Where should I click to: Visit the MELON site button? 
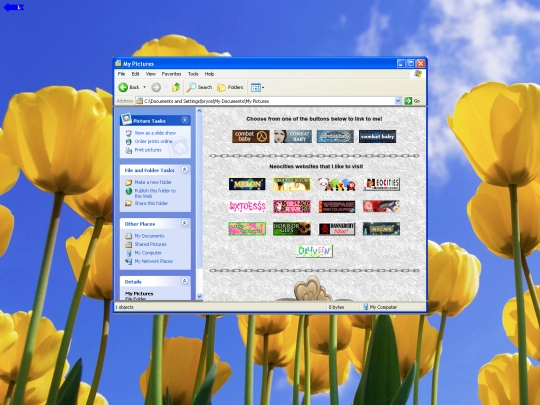247,184
